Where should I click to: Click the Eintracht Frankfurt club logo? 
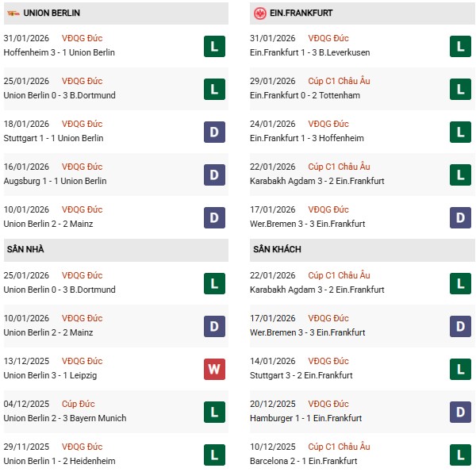tap(259, 13)
